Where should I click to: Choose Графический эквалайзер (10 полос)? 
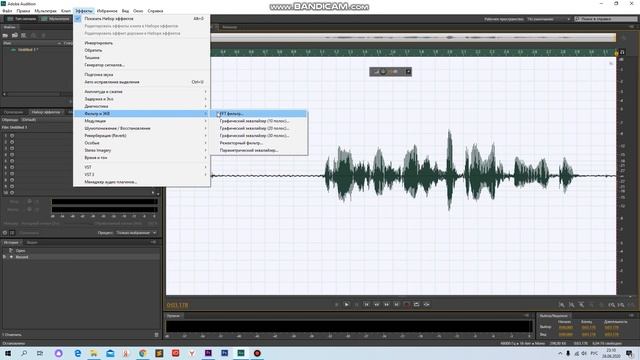point(259,121)
